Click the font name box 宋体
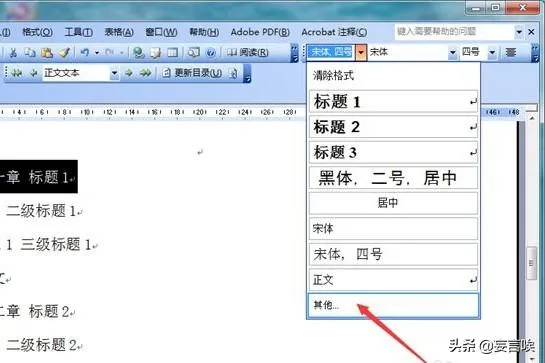545x363 pixels. tap(408, 52)
